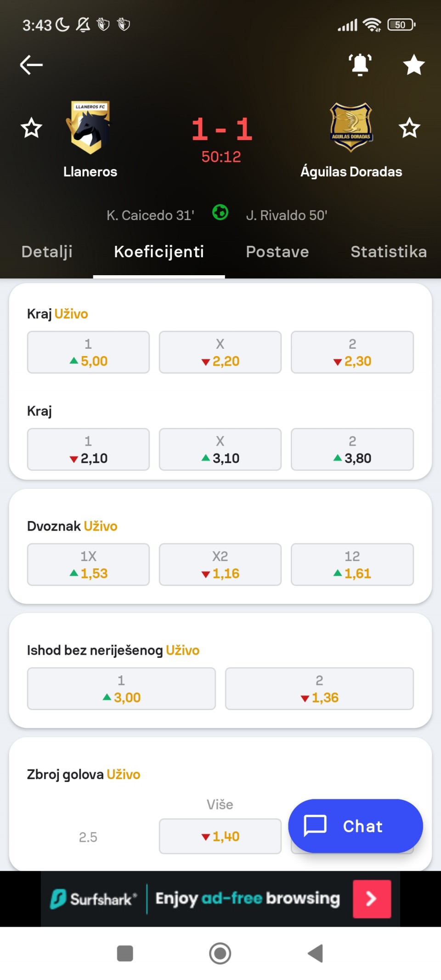Pick pre-match Kraj away odds 3,80
Screen dimensions: 441x980
click(352, 449)
